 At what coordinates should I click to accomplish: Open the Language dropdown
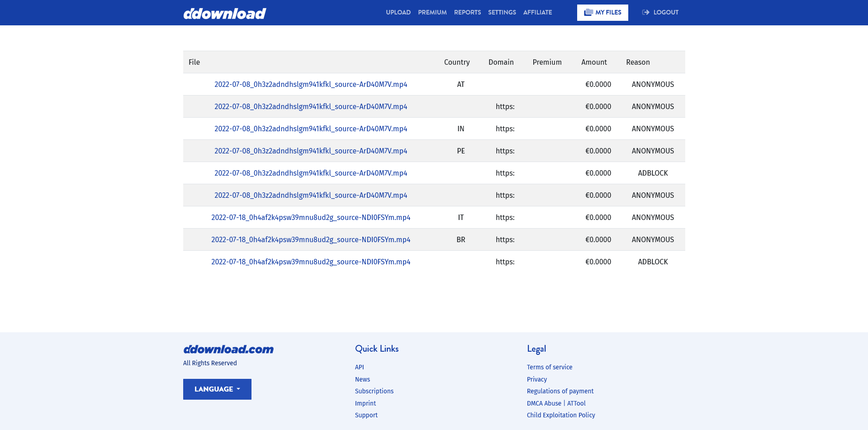(x=217, y=389)
